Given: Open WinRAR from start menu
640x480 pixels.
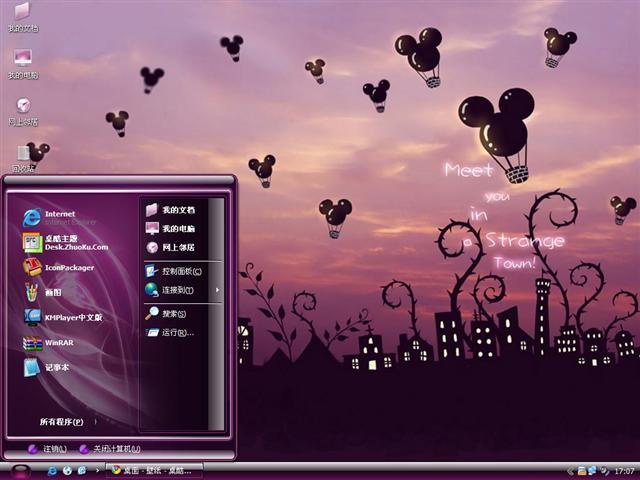Looking at the screenshot, I should (x=48, y=342).
